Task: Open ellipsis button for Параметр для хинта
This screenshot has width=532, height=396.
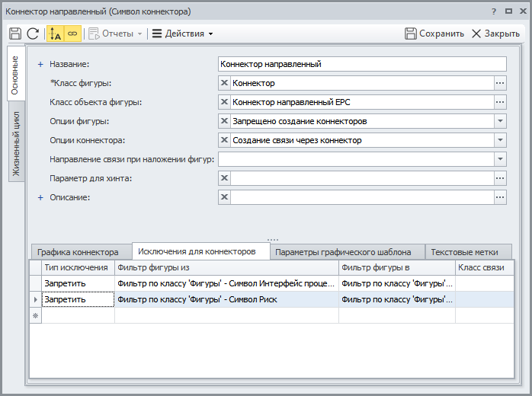Action: tap(500, 178)
